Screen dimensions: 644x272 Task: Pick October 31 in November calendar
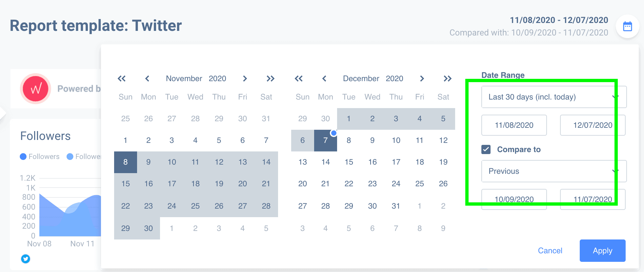pos(266,119)
